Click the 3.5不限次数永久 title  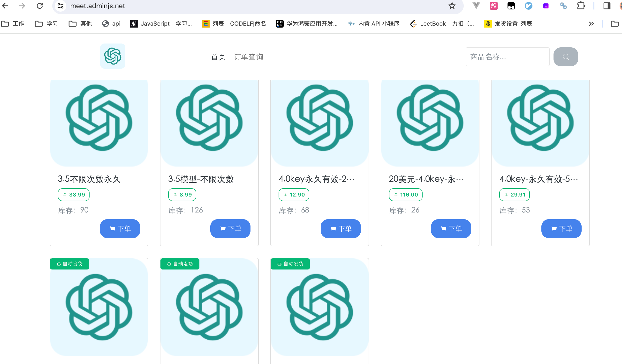point(89,179)
